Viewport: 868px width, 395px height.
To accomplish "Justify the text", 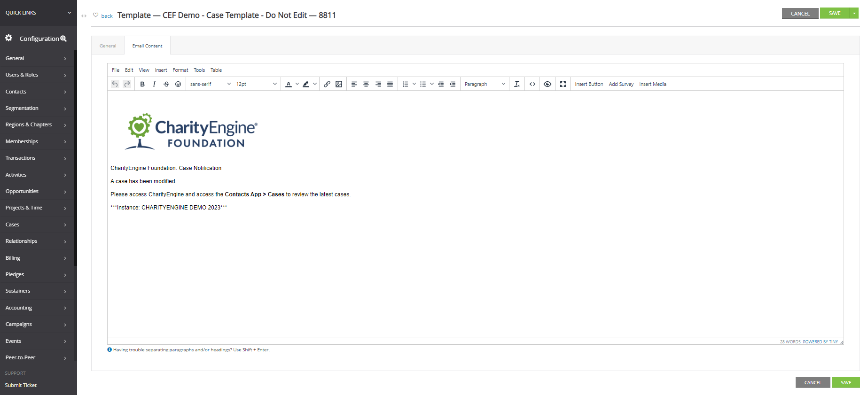I will [390, 84].
